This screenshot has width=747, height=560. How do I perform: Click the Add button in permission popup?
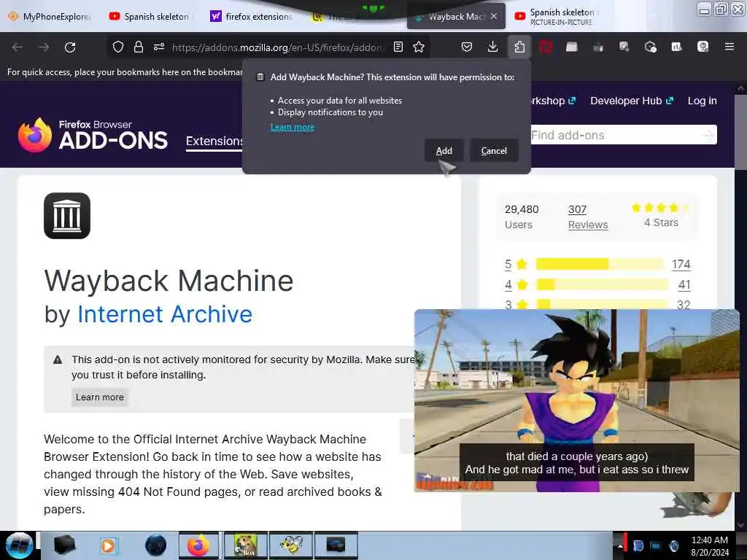tap(444, 150)
